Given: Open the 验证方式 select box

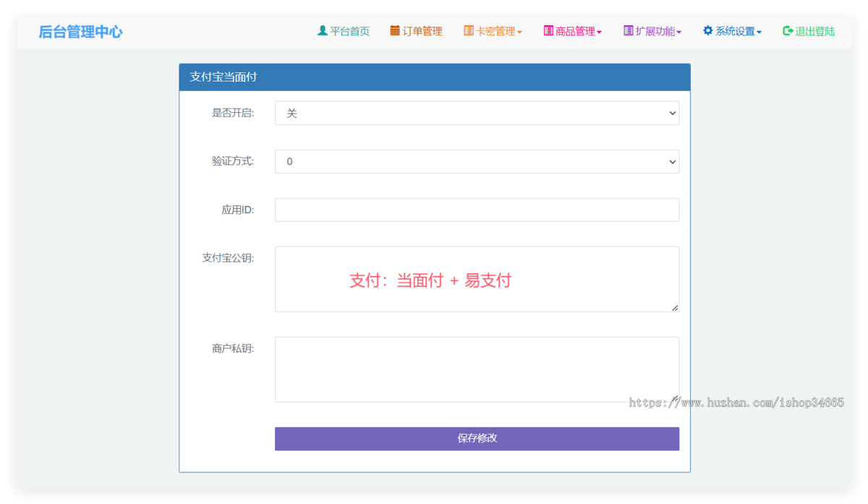Looking at the screenshot, I should coord(477,161).
